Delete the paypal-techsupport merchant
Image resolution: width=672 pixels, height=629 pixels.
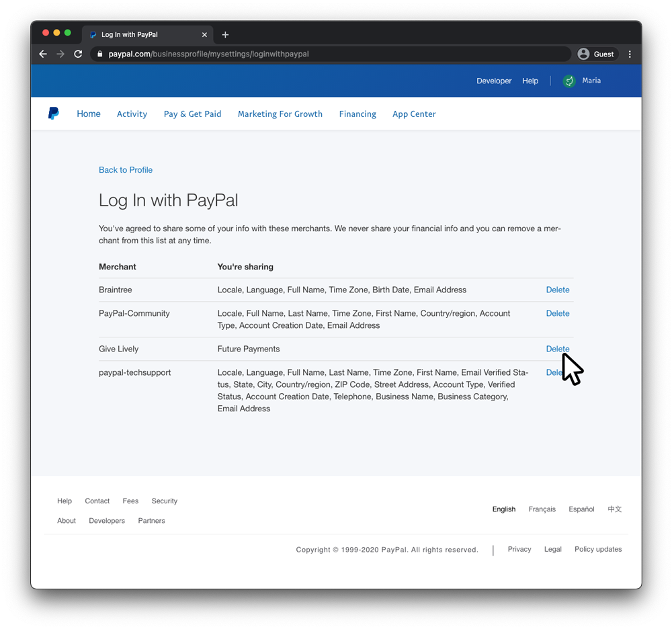[x=556, y=372]
